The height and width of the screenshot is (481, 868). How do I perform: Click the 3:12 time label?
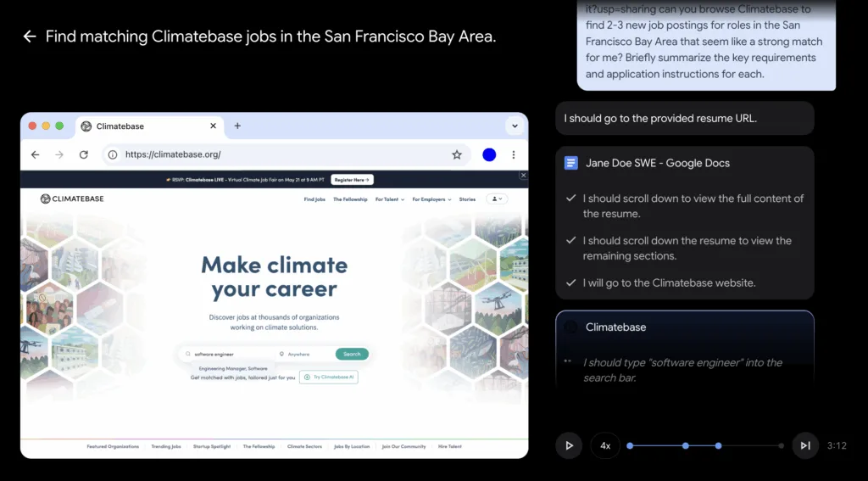837,445
